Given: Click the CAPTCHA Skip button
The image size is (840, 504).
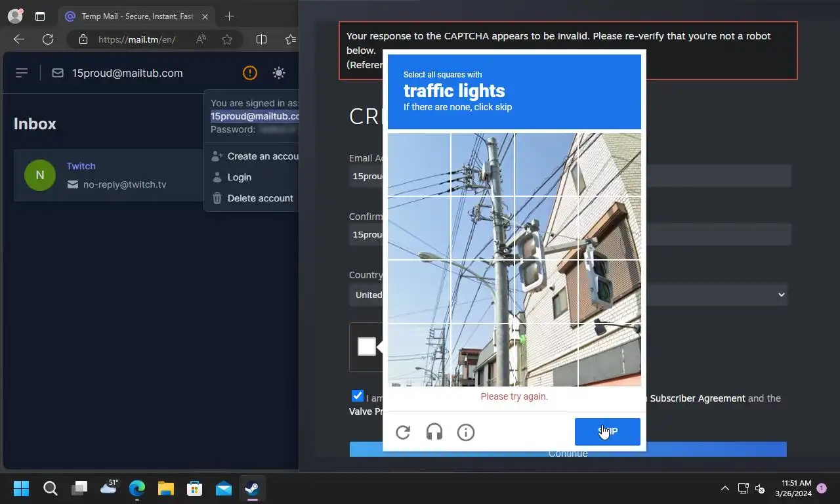Looking at the screenshot, I should [x=608, y=432].
